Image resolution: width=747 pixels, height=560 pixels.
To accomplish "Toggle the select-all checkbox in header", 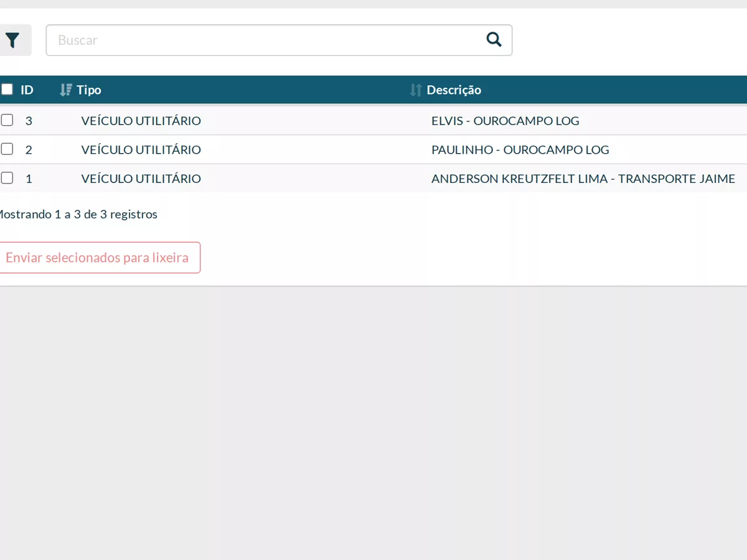I will 7,90.
